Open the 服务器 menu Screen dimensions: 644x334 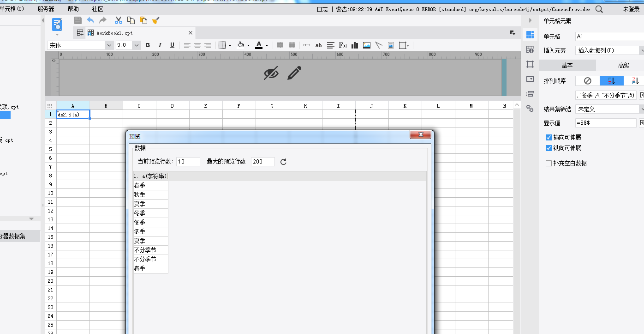tap(46, 9)
